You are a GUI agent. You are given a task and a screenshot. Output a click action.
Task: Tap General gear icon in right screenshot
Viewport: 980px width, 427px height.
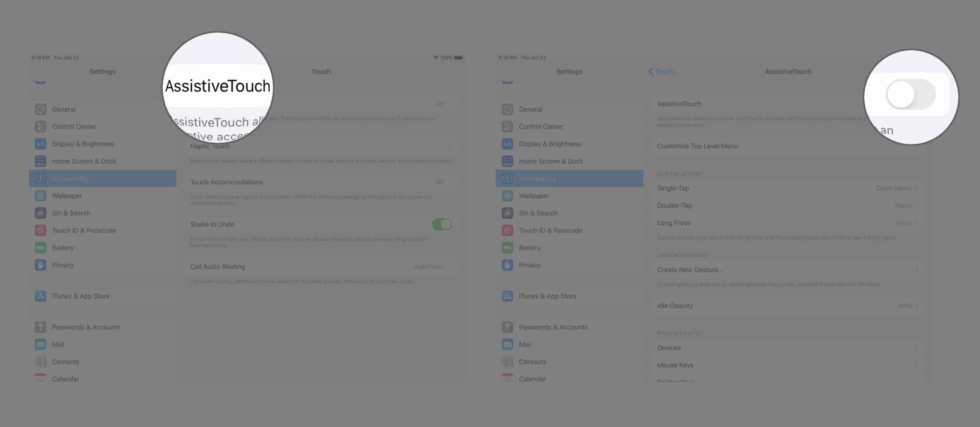click(x=508, y=109)
